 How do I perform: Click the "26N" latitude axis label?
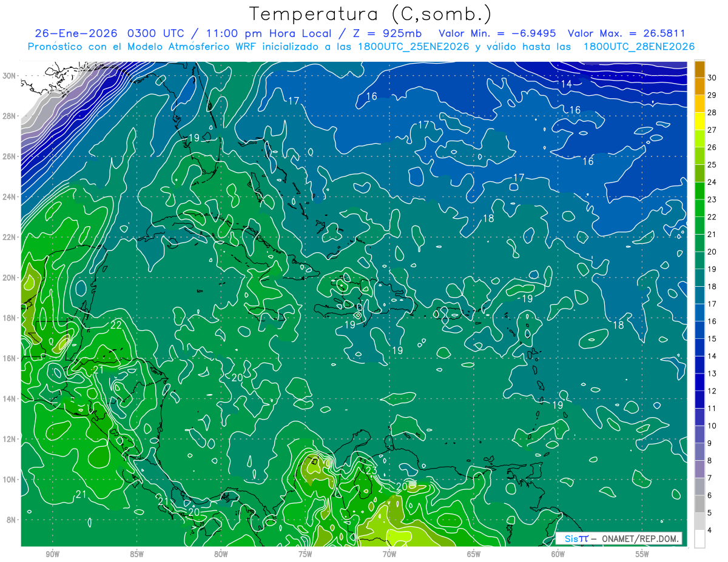coord(10,156)
